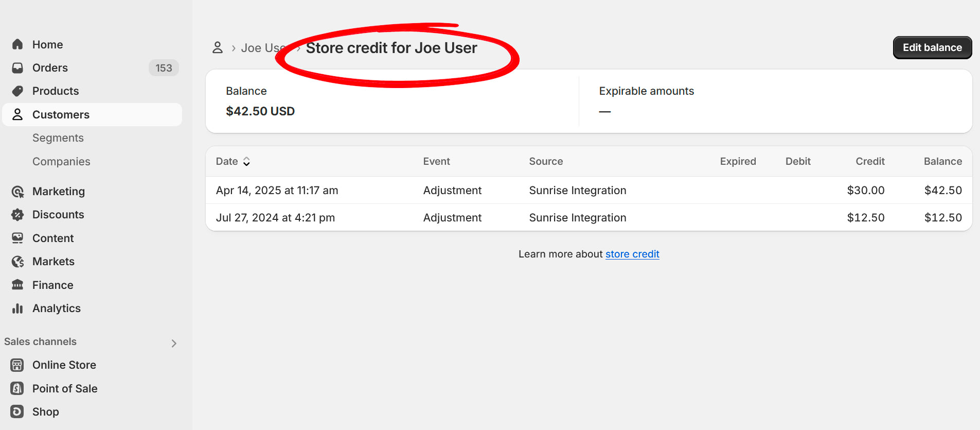Select the Jul 27, 2024 adjustment row

coord(589,218)
